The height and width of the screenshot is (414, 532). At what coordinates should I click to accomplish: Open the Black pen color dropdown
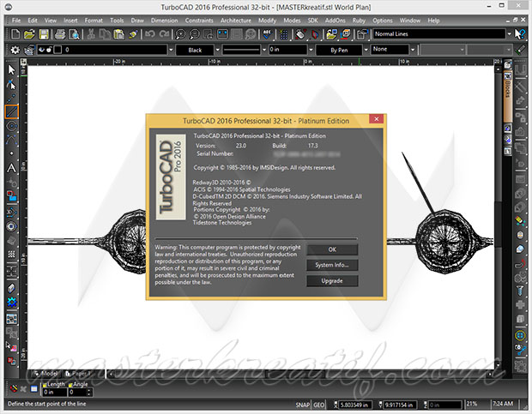[x=218, y=50]
